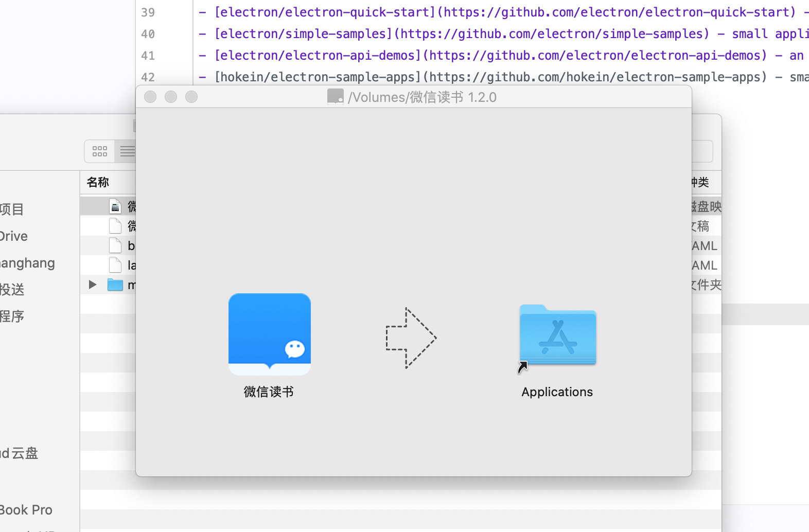This screenshot has height=532, width=809.
Task: Sort Finder list by 名称 column
Action: [98, 182]
